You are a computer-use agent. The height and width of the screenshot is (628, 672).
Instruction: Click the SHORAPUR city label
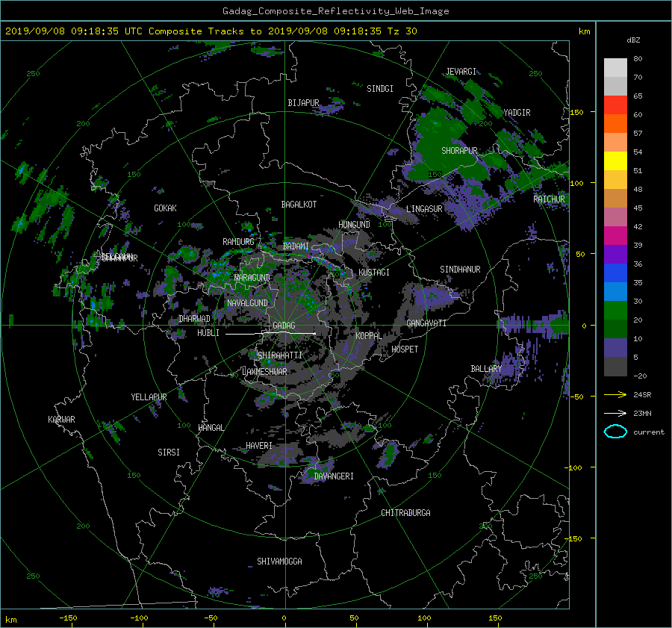tap(459, 151)
